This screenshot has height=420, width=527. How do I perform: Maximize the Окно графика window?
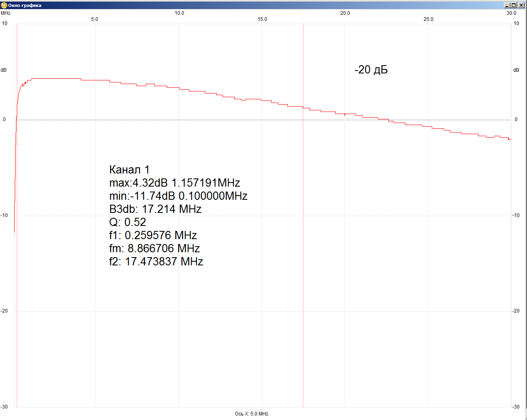click(x=514, y=5)
